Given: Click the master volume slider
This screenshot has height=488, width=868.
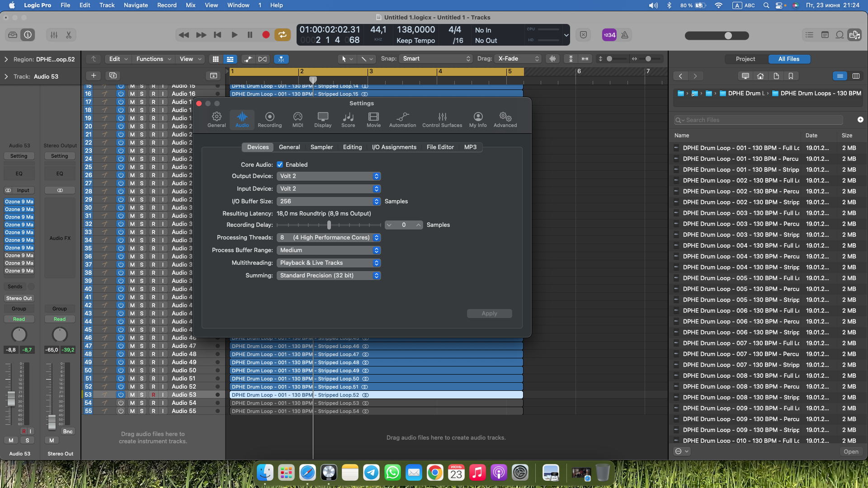Looking at the screenshot, I should (717, 36).
